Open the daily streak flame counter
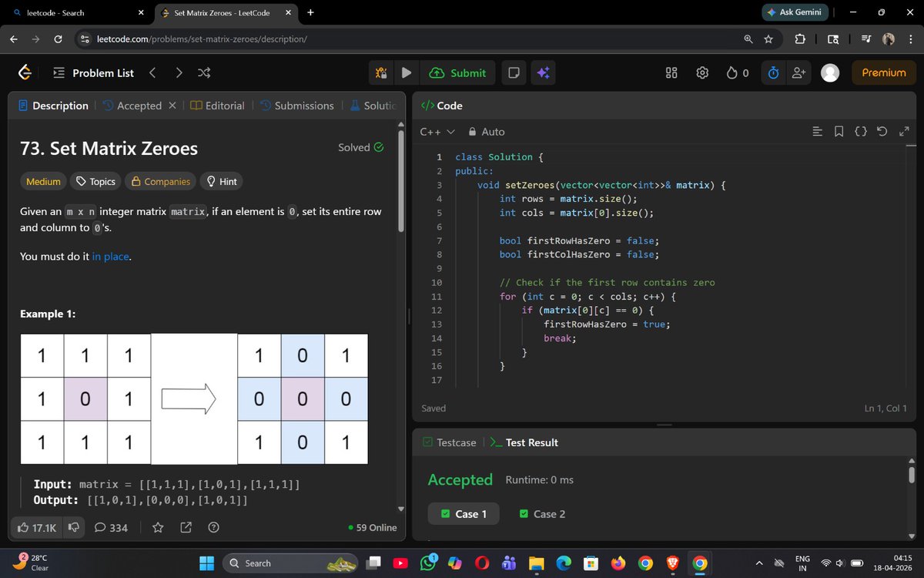Viewport: 924px width, 578px height. (x=738, y=72)
